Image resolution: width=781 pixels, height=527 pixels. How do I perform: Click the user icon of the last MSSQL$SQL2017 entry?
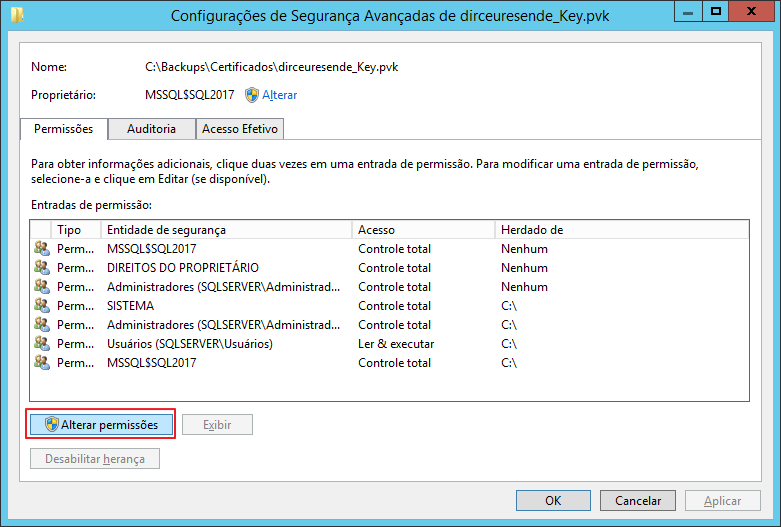(41, 362)
